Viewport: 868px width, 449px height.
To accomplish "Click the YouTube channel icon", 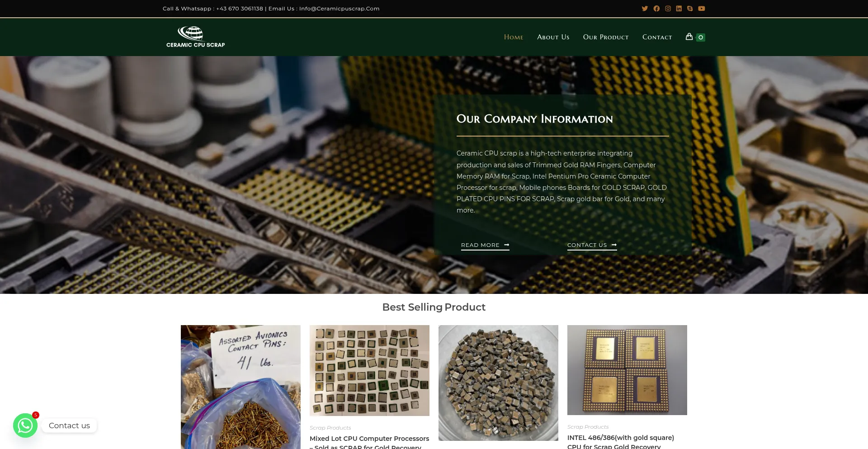I will tap(701, 9).
